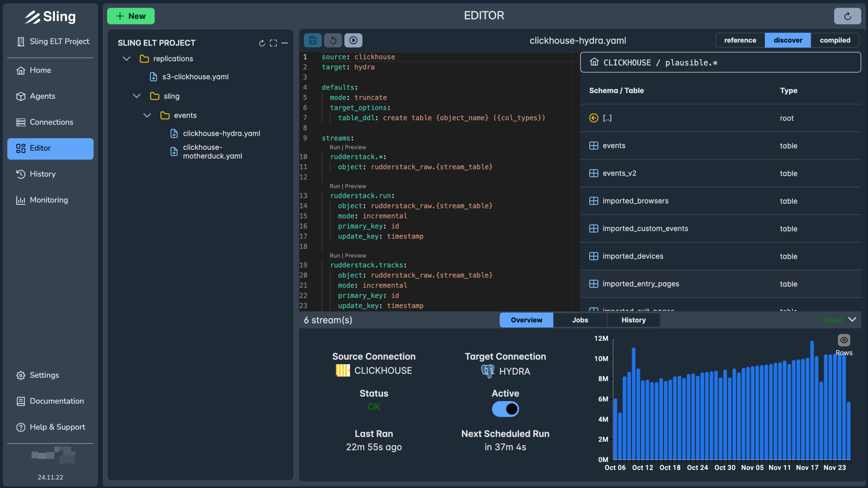Place cursor on line 5 mode: truncate
Viewport: 868px width, 488px height.
[x=358, y=97]
